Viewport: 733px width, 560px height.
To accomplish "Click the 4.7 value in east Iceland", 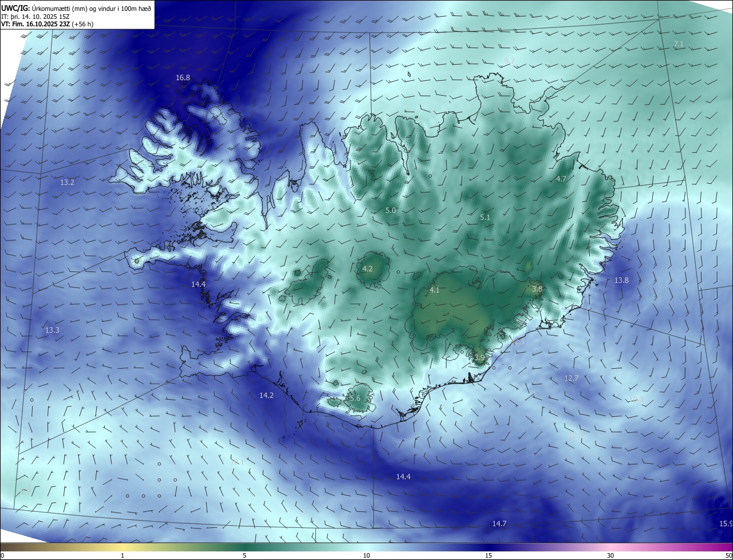I will pyautogui.click(x=561, y=179).
